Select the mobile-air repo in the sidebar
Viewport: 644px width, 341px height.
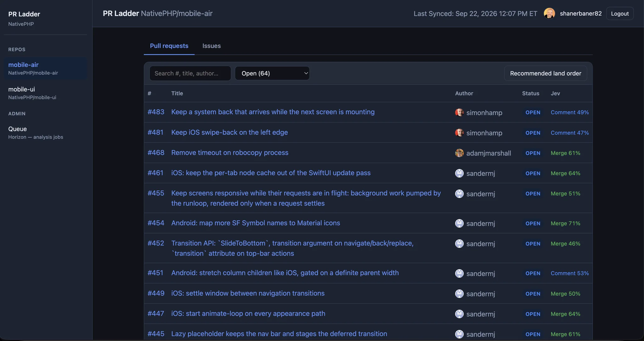pos(46,68)
